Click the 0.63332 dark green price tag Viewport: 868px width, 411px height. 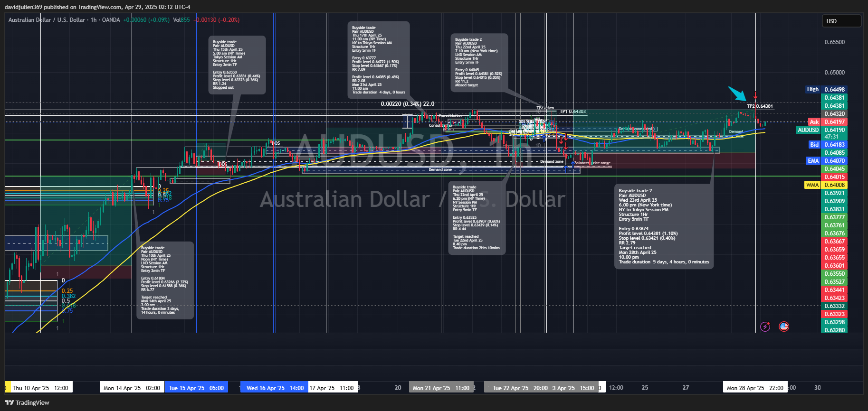[x=835, y=306]
